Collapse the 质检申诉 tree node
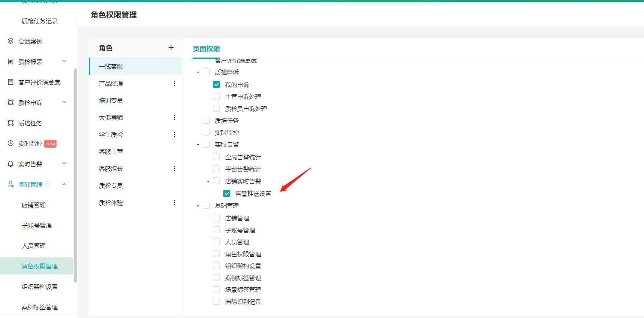Image resolution: width=644 pixels, height=318 pixels. (198, 72)
